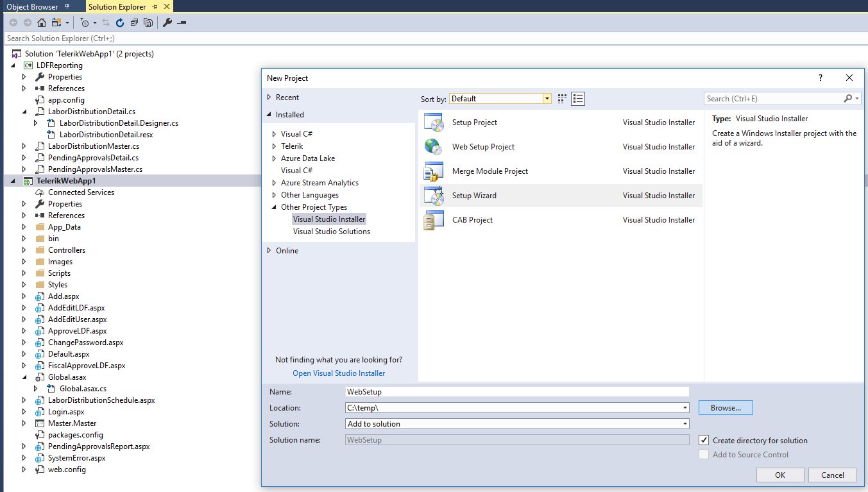868x492 pixels.
Task: Select PendingApprovalsReport.aspx file
Action: point(99,446)
